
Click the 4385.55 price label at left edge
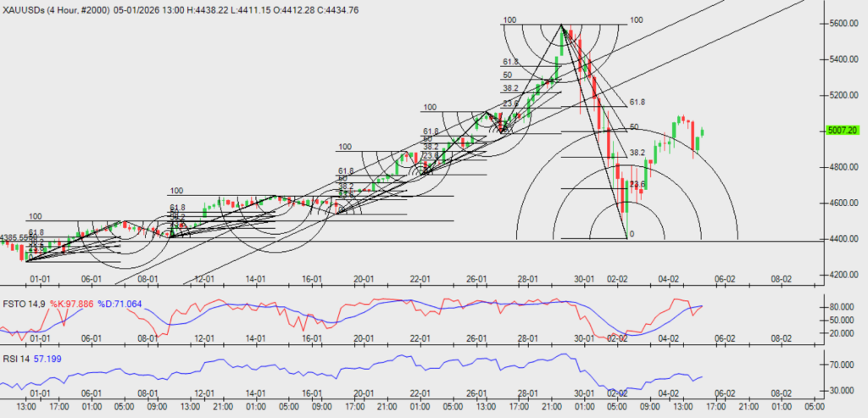pyautogui.click(x=15, y=238)
